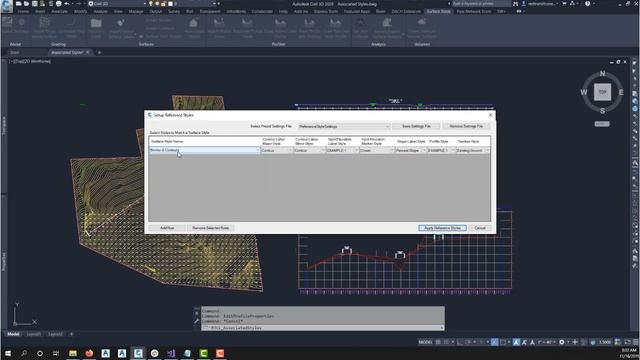Click the Add Row button
This screenshot has height=360, width=640.
click(167, 228)
